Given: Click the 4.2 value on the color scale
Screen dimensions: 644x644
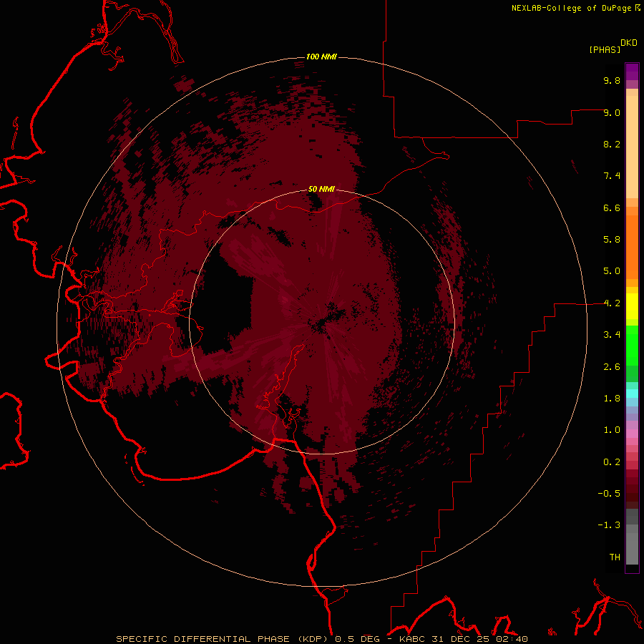Looking at the screenshot, I should pyautogui.click(x=612, y=303).
